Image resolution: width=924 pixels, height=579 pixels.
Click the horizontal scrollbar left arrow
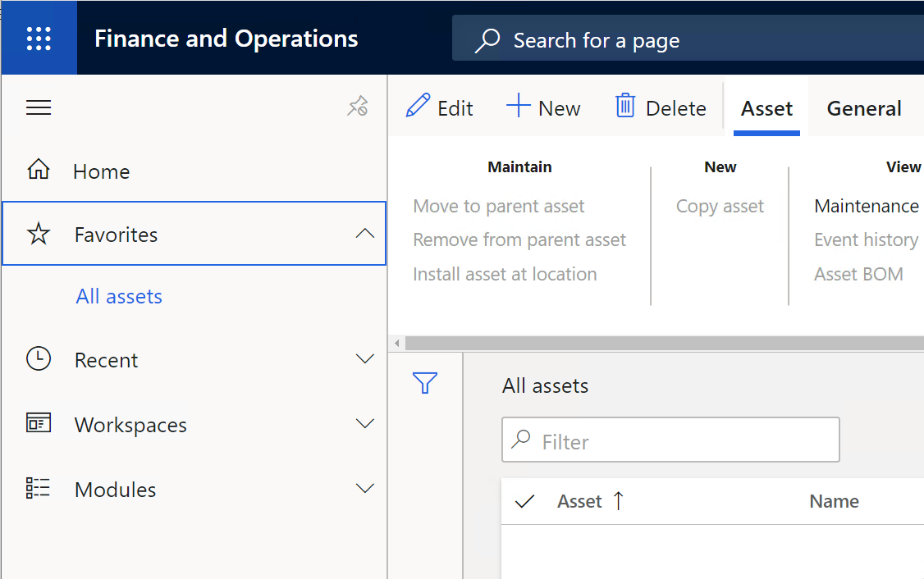(397, 343)
